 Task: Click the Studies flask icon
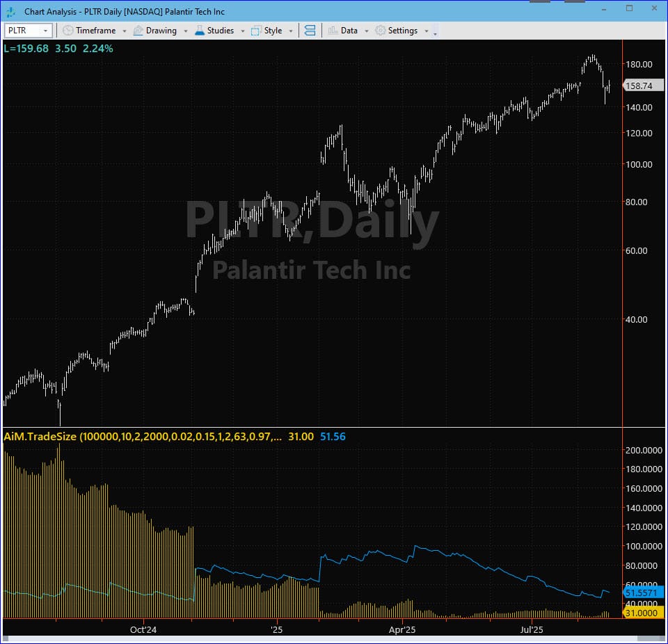point(200,31)
